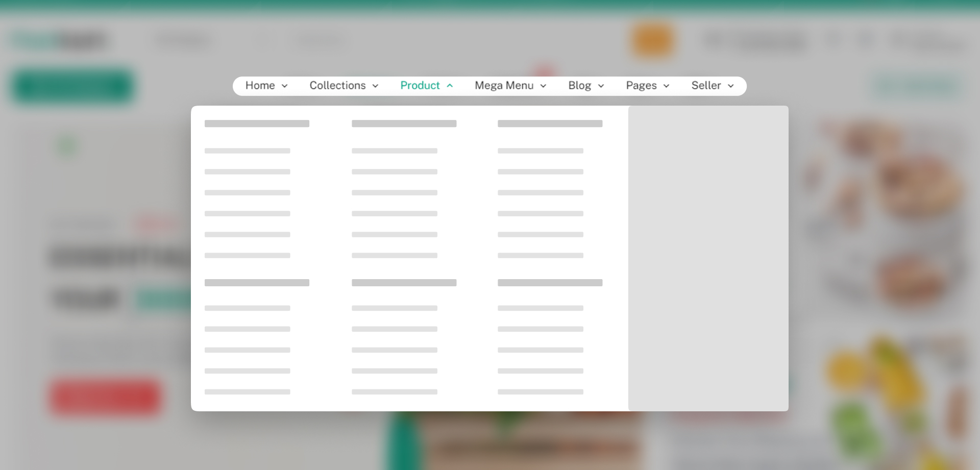Click the first column's top placeholder heading
The image size is (980, 470).
click(x=257, y=123)
